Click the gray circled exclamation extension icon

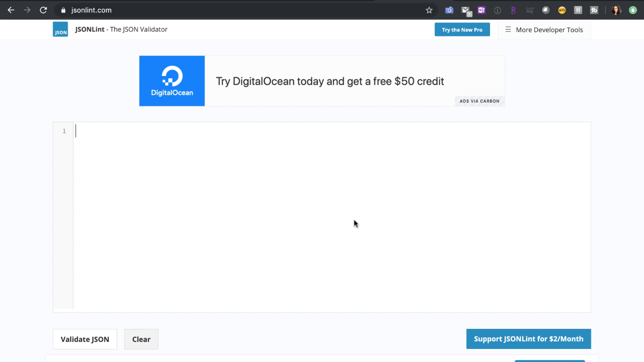[497, 10]
